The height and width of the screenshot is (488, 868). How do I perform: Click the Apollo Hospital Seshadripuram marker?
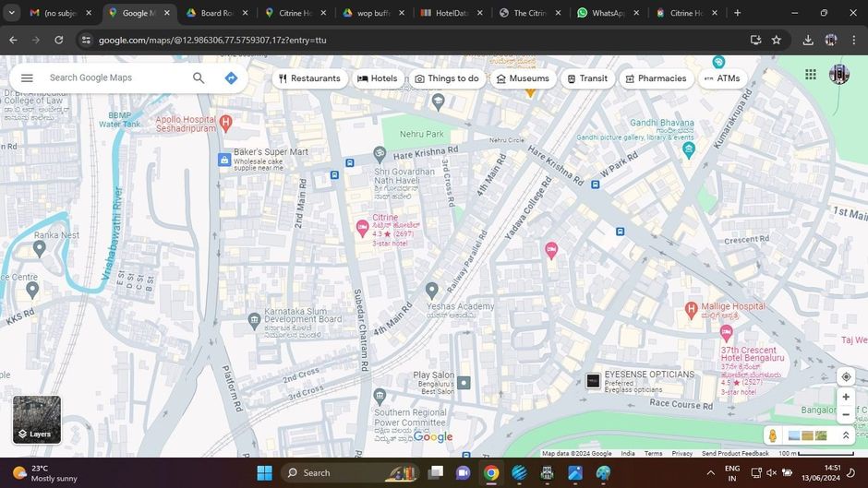tap(225, 123)
